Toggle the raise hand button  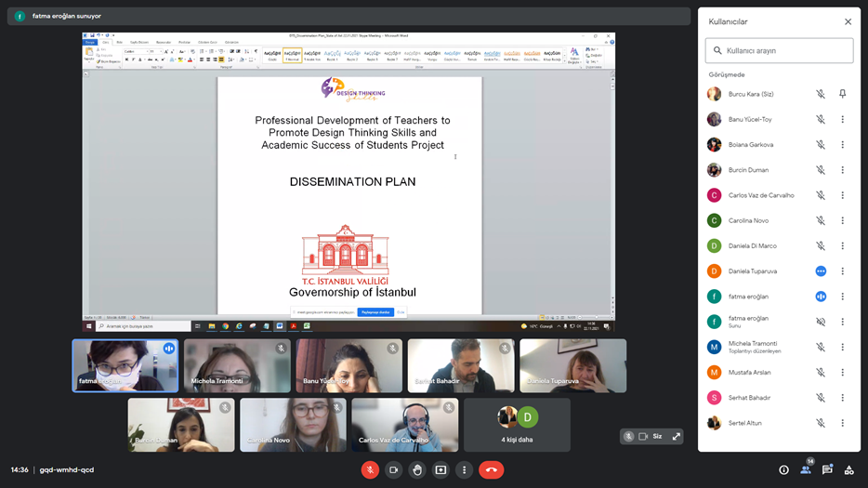tap(417, 469)
